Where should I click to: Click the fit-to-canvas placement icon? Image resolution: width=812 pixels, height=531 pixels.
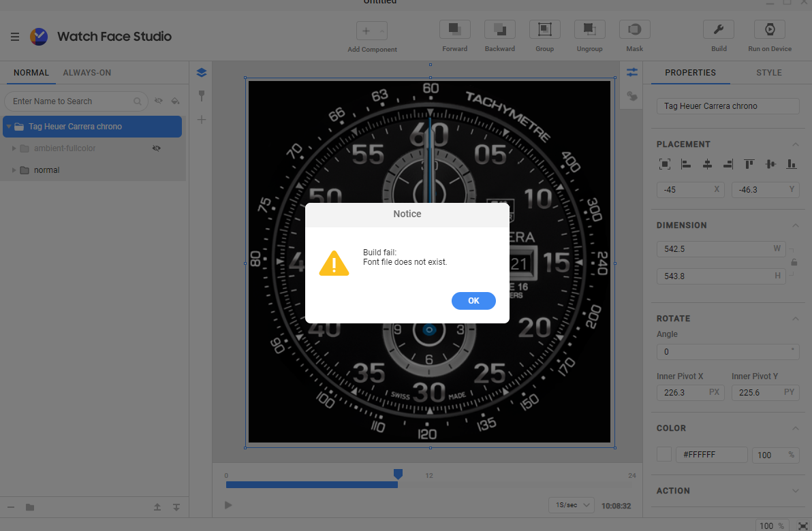(x=665, y=165)
